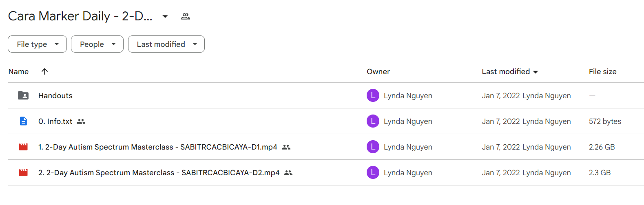The image size is (644, 205).
Task: Toggle the Name sort direction arrow
Action: (x=45, y=71)
